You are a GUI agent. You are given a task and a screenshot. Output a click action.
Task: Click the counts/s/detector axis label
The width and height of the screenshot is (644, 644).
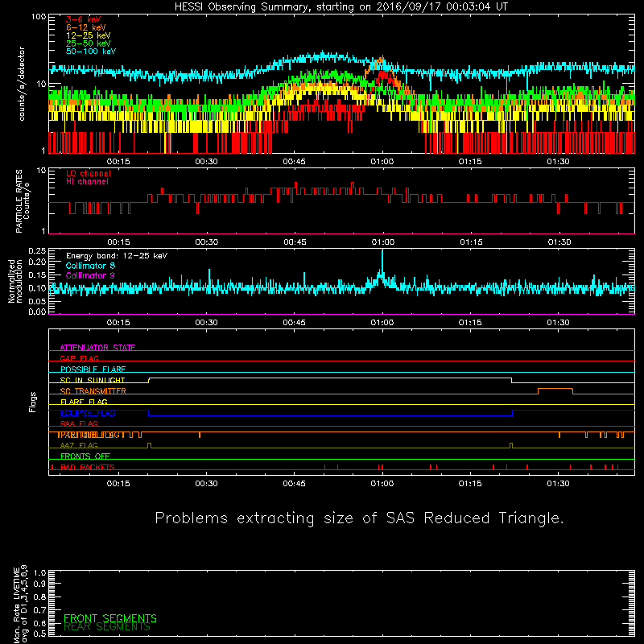click(22, 84)
